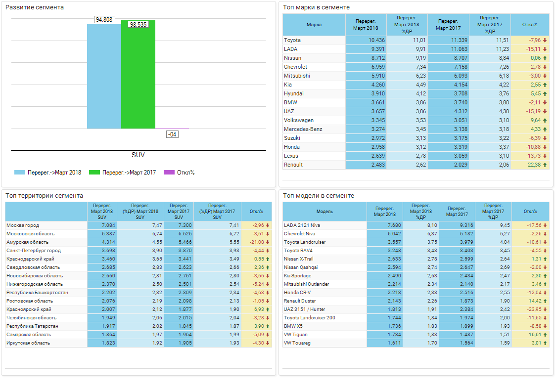Click the red down arrow beside LADA 2121 Niva
The height and width of the screenshot is (392, 555).
(x=545, y=225)
